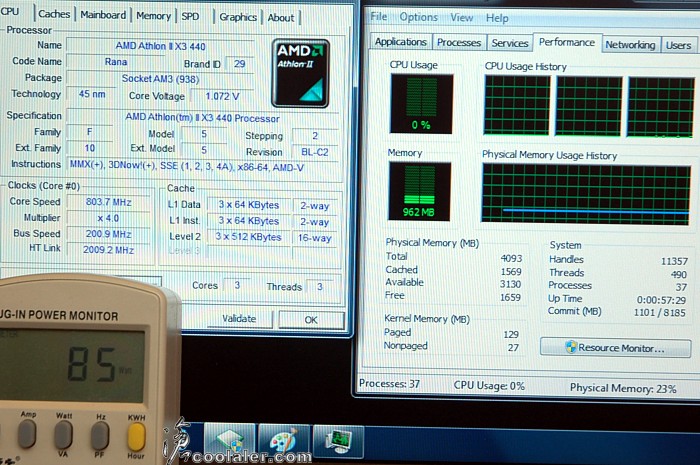Image resolution: width=700 pixels, height=465 pixels.
Task: Click the Physical Memory Total value '4093'
Action: pos(511,258)
